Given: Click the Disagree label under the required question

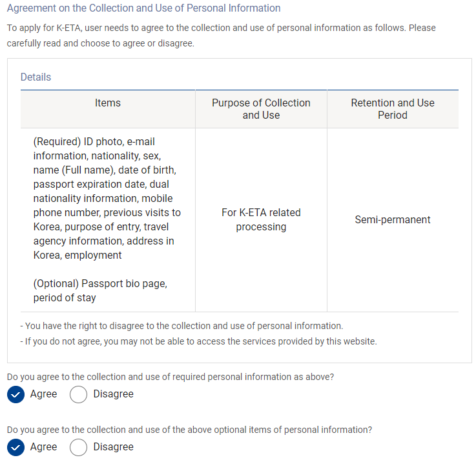Looking at the screenshot, I should click(x=113, y=394).
